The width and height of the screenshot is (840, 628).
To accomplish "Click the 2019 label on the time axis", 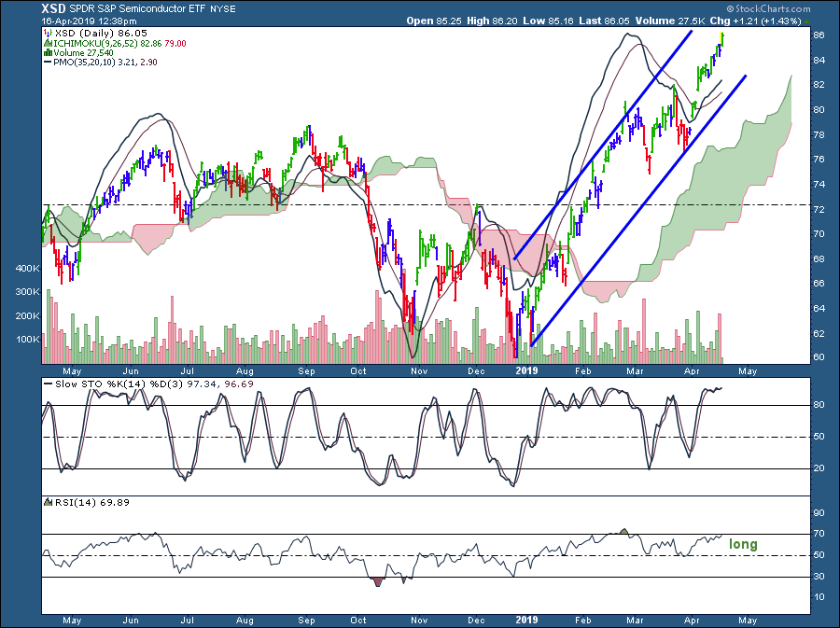I will pos(527,618).
